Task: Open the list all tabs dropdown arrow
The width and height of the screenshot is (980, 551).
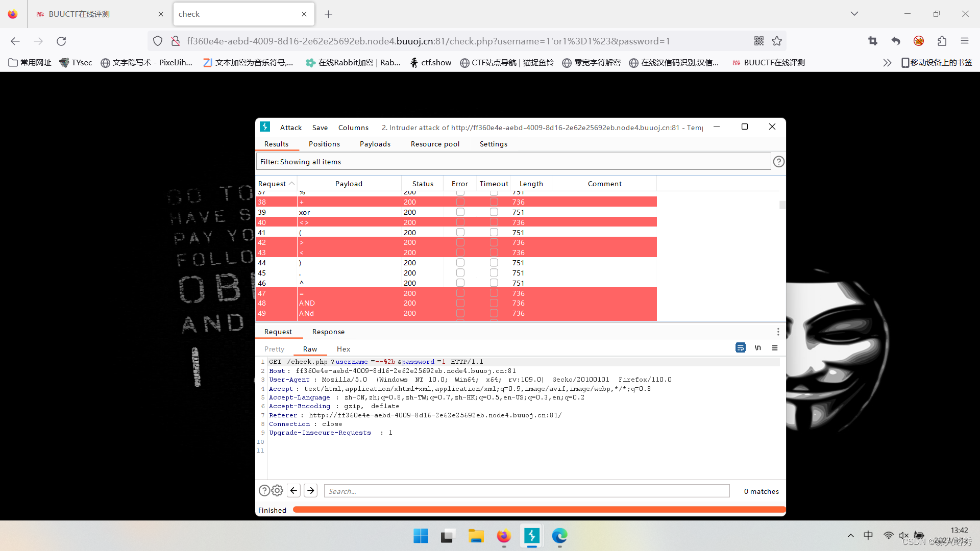Action: (x=854, y=14)
